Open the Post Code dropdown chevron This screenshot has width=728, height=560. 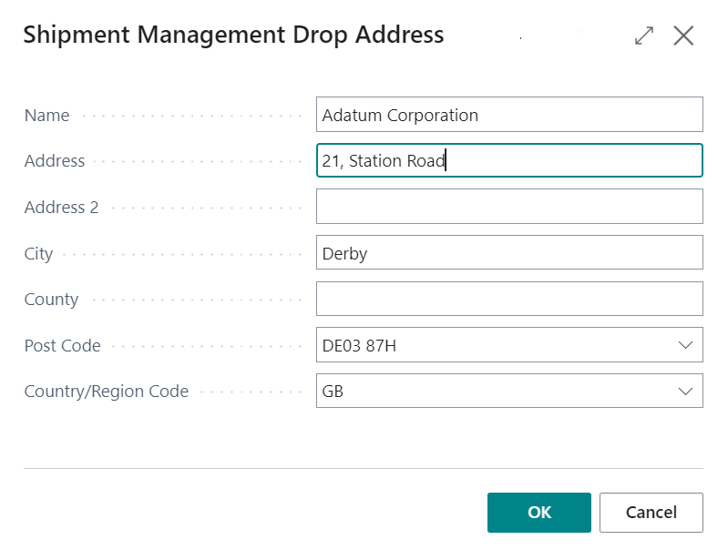click(685, 345)
